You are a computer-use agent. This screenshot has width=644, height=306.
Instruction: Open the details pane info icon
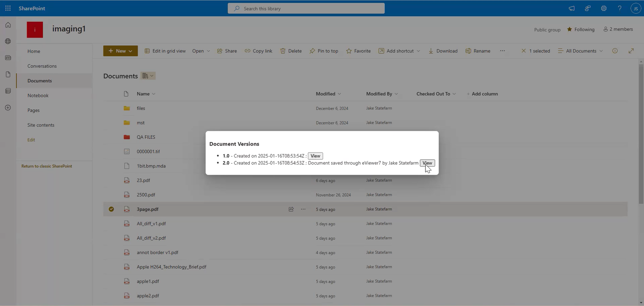coord(615,51)
